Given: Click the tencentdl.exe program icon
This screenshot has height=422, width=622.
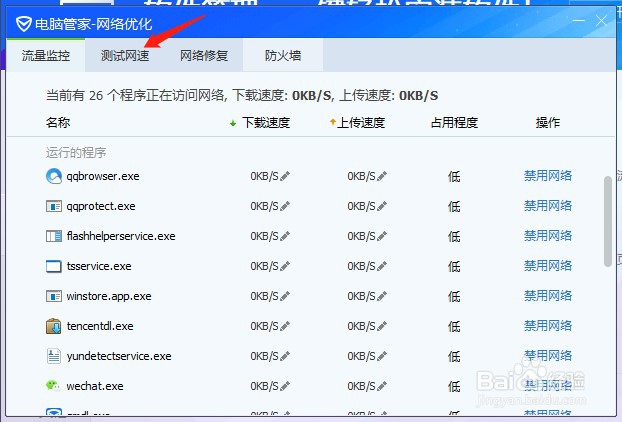Looking at the screenshot, I should coord(54,326).
